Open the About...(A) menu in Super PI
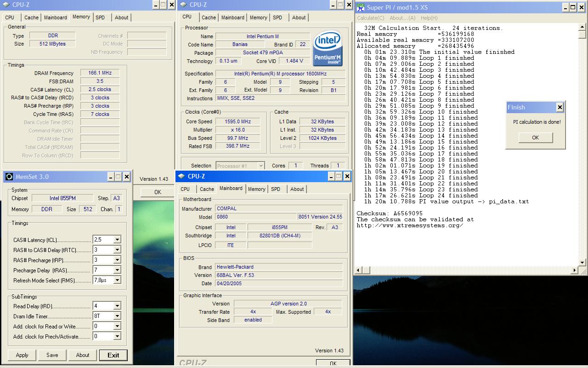Screen dimensions: 588x368 [402, 18]
